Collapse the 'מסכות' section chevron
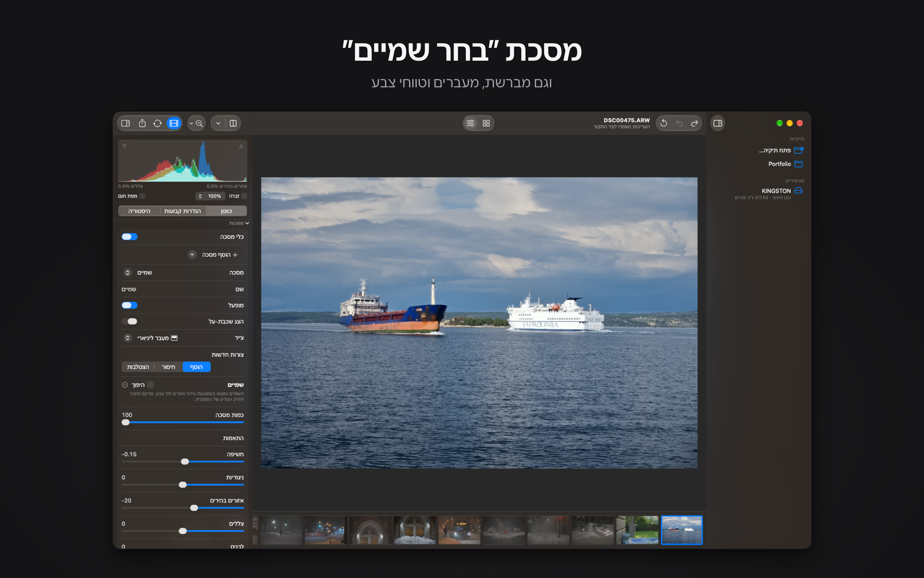The width and height of the screenshot is (924, 578). pyautogui.click(x=247, y=223)
